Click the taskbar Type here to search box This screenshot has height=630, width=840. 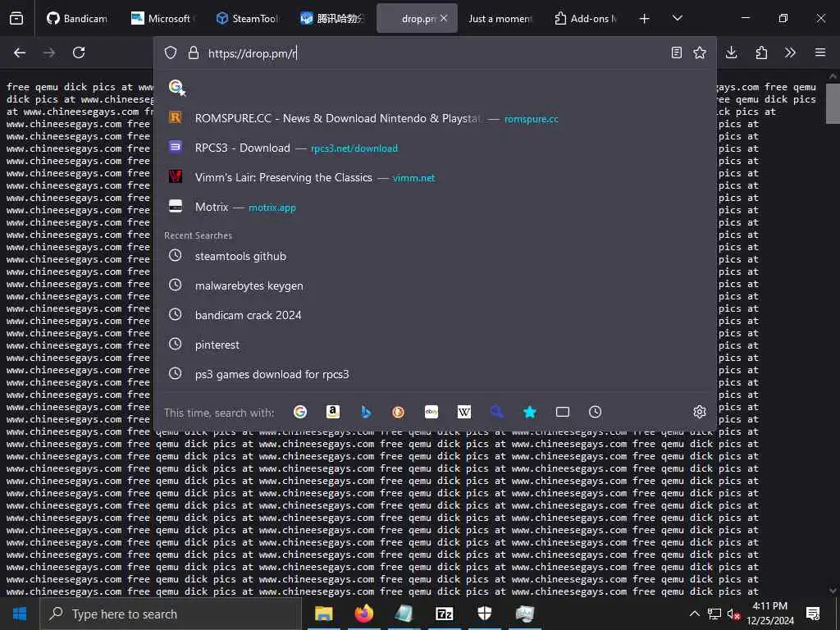pyautogui.click(x=171, y=614)
